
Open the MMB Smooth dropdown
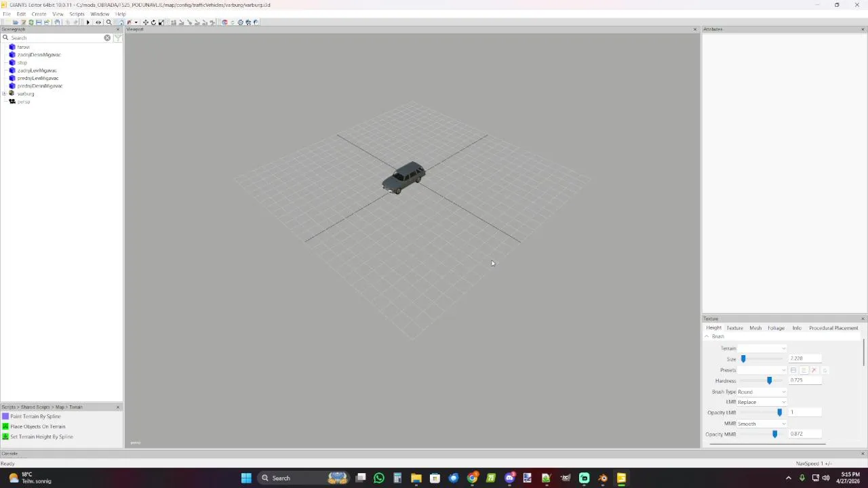[x=762, y=424]
